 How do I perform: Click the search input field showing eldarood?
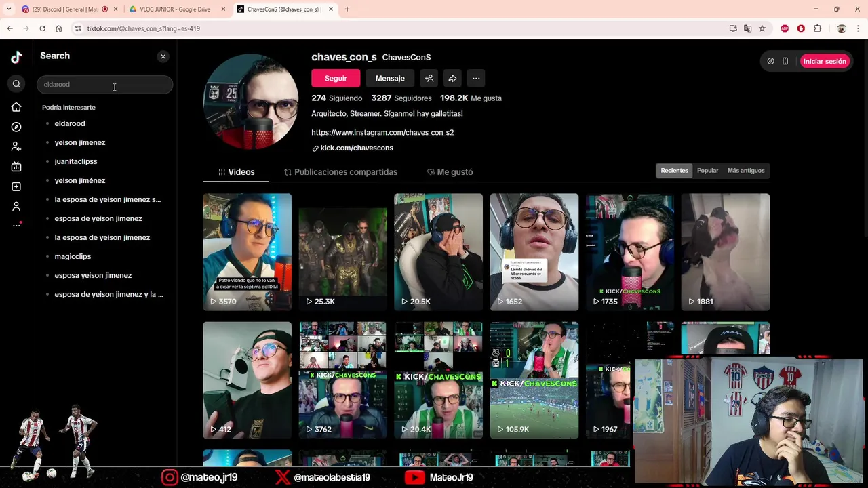point(104,85)
